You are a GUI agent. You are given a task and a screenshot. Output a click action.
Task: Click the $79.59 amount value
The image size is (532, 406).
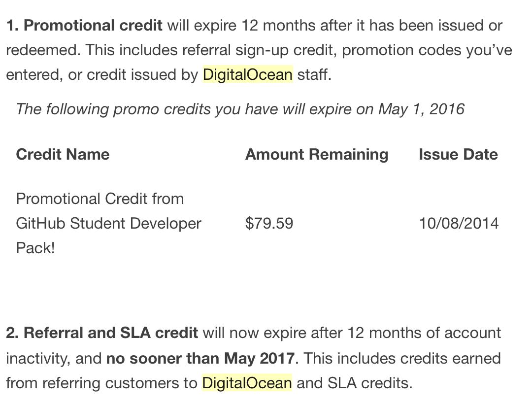[x=269, y=223]
